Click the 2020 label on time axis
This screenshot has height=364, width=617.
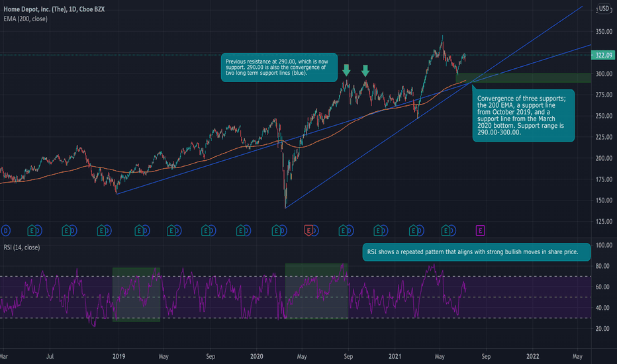tap(257, 356)
